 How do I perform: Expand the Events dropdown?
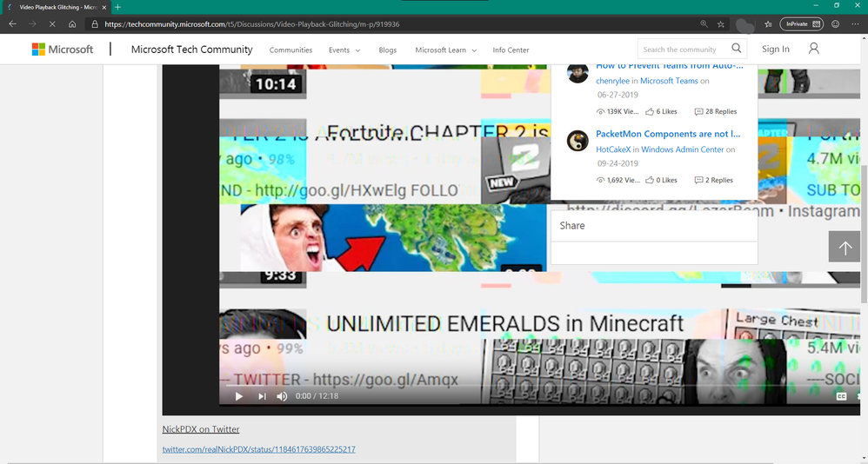(344, 50)
